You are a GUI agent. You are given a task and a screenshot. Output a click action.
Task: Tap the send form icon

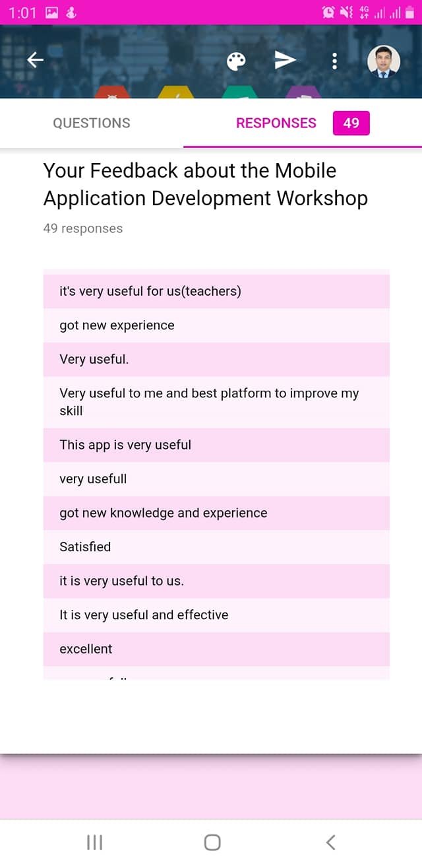(285, 61)
